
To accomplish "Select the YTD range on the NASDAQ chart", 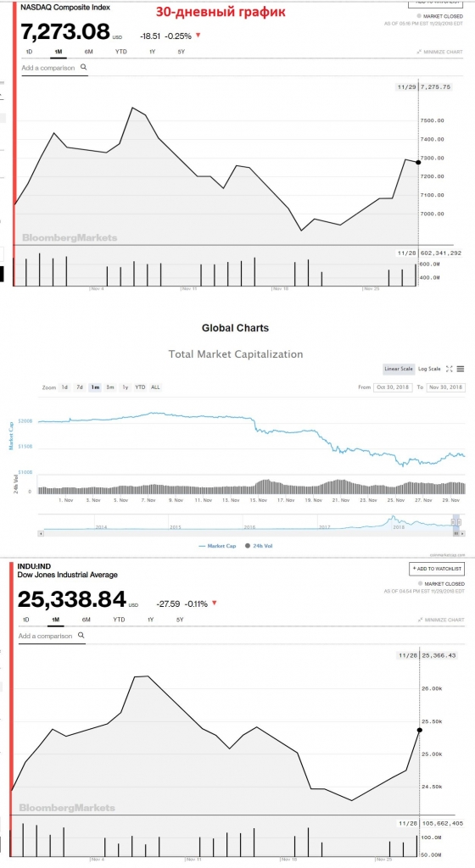I will point(120,52).
